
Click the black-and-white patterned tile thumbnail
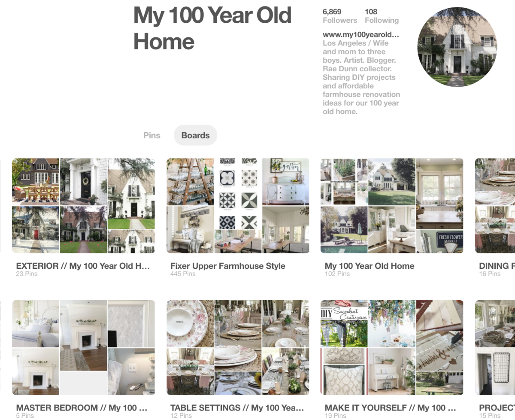(x=238, y=194)
